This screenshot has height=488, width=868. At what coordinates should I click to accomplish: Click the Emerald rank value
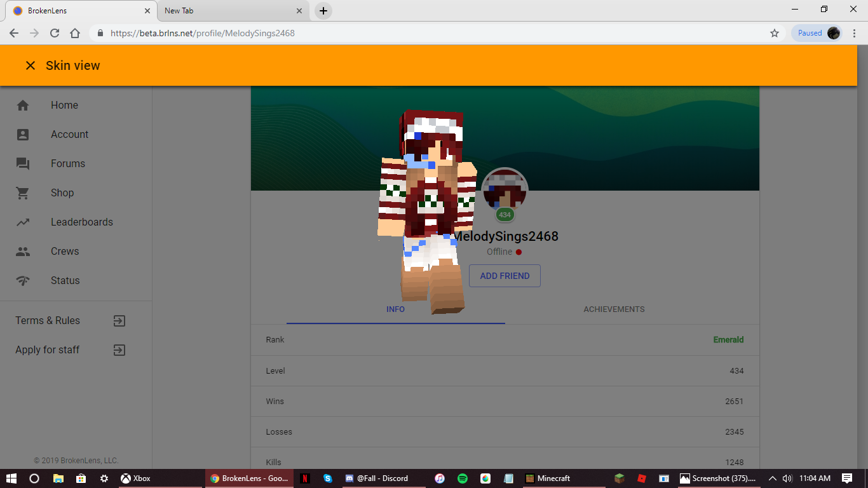[728, 340]
